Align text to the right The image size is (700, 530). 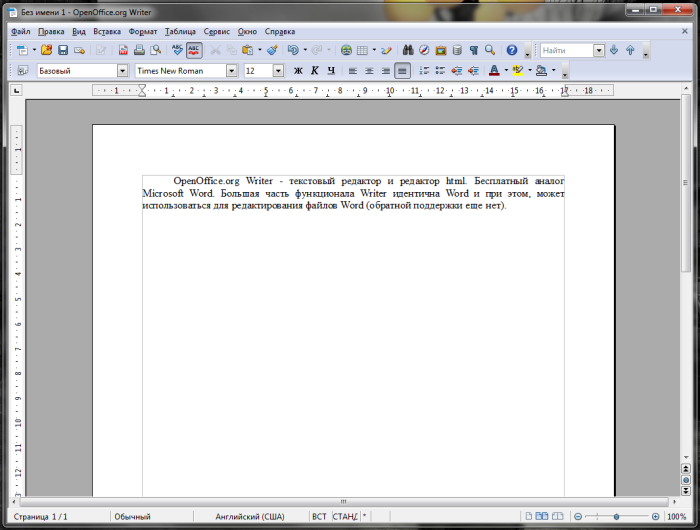(386, 71)
